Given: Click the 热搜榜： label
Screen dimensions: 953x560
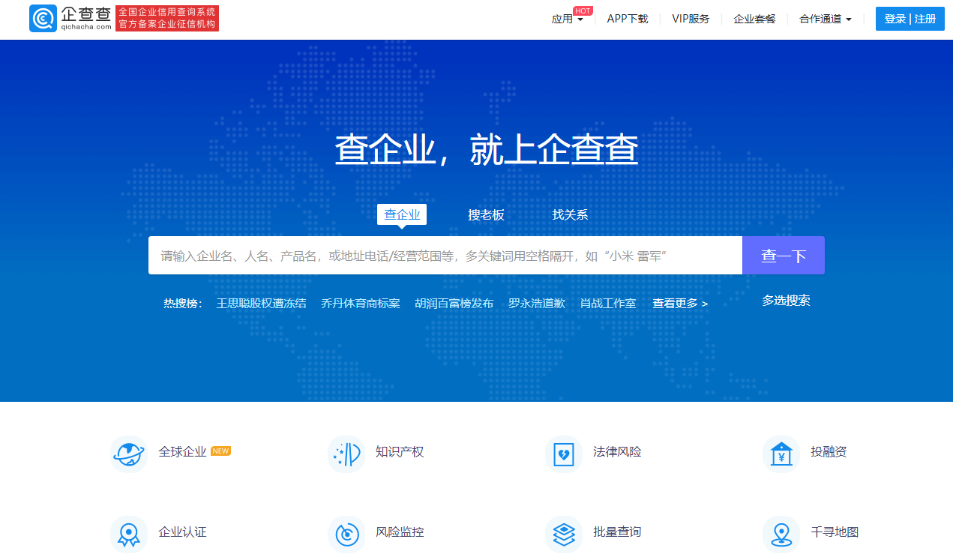Looking at the screenshot, I should 183,304.
